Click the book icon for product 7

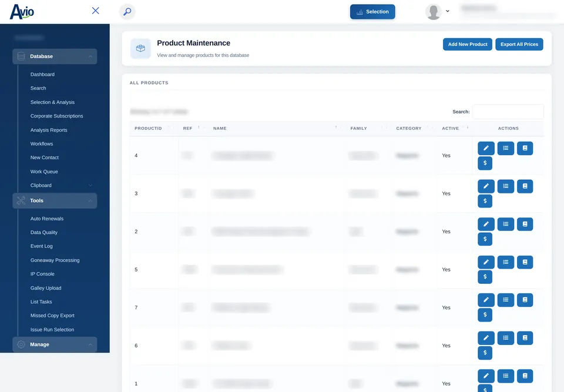pos(525,300)
